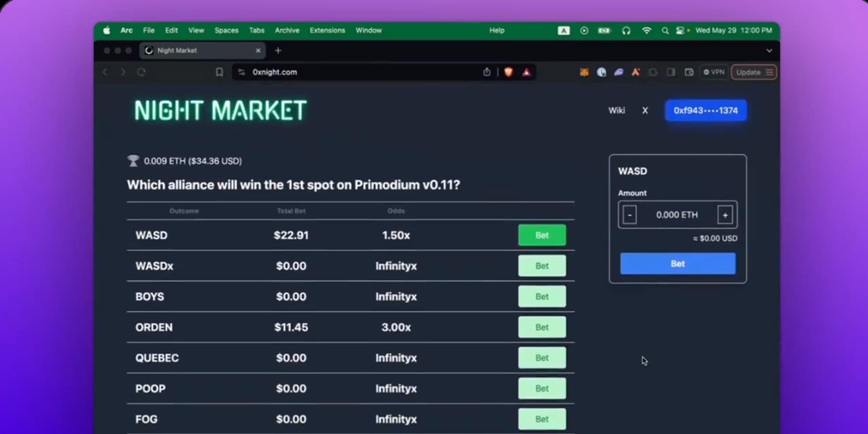Confirm with the blue Bet button
This screenshot has height=434, width=868.
tap(678, 264)
